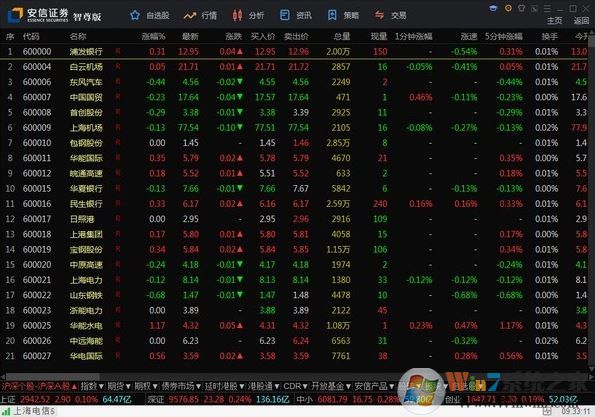Select the 东风汽车 stock row
The height and width of the screenshot is (417, 595).
pyautogui.click(x=294, y=82)
